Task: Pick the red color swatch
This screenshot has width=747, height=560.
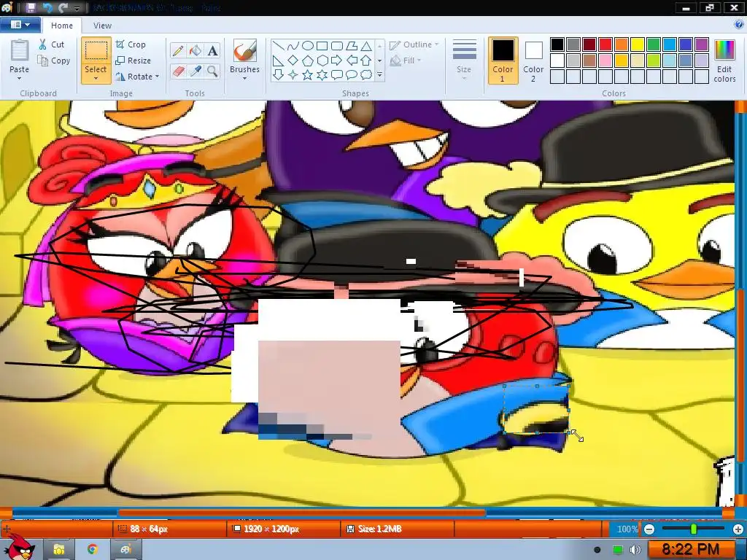Action: point(605,44)
